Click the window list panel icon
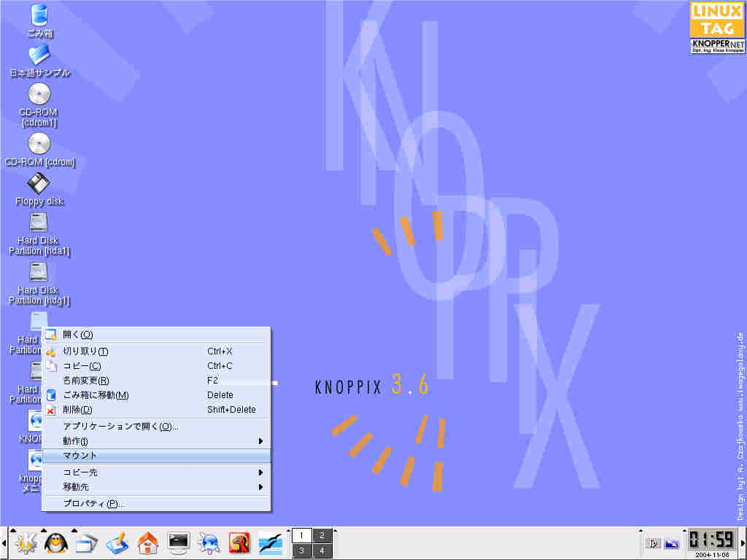747x560 pixels. pos(87,542)
